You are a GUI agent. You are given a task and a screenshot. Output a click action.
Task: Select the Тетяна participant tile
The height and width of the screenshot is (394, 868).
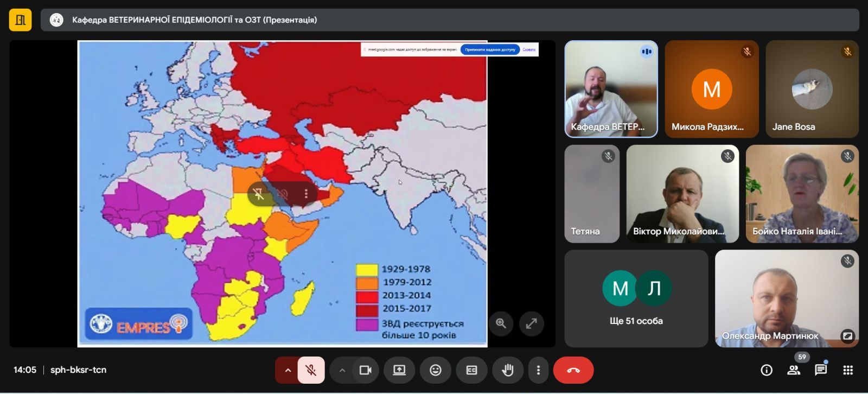click(592, 194)
